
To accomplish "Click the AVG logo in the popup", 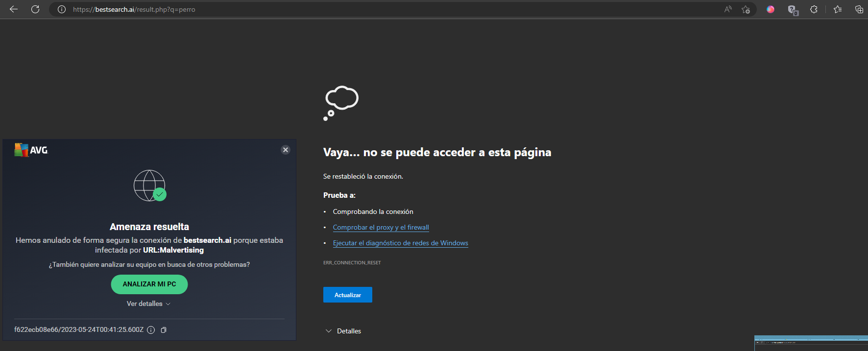I will (x=31, y=150).
